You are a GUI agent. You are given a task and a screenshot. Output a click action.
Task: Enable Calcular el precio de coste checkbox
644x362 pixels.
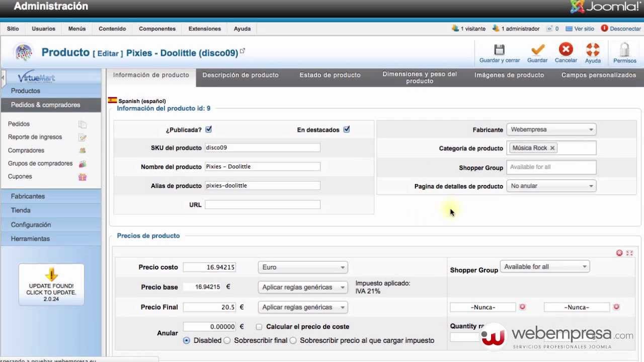click(x=259, y=327)
